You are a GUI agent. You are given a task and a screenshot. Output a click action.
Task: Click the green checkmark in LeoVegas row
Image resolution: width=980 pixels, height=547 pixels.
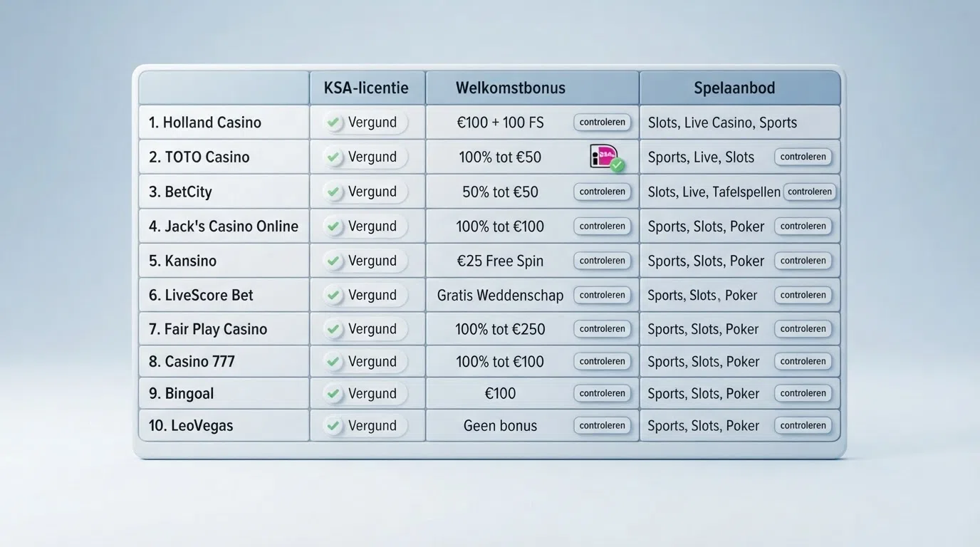pos(333,426)
